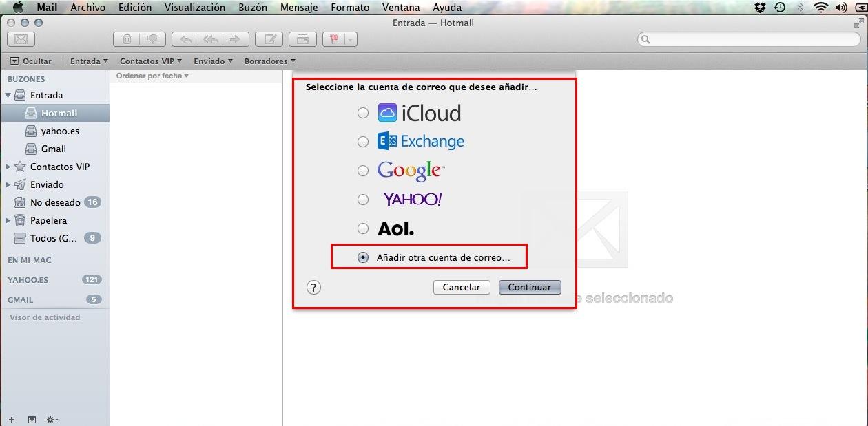Open the help question mark button
This screenshot has width=868, height=426.
(x=314, y=288)
